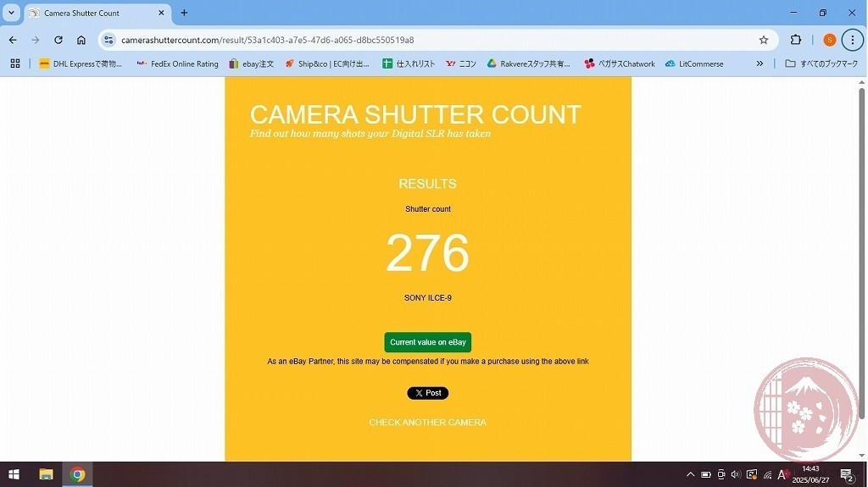Image resolution: width=868 pixels, height=487 pixels.
Task: Open the Rakvereスタッフ共有 bookmark
Action: (529, 64)
